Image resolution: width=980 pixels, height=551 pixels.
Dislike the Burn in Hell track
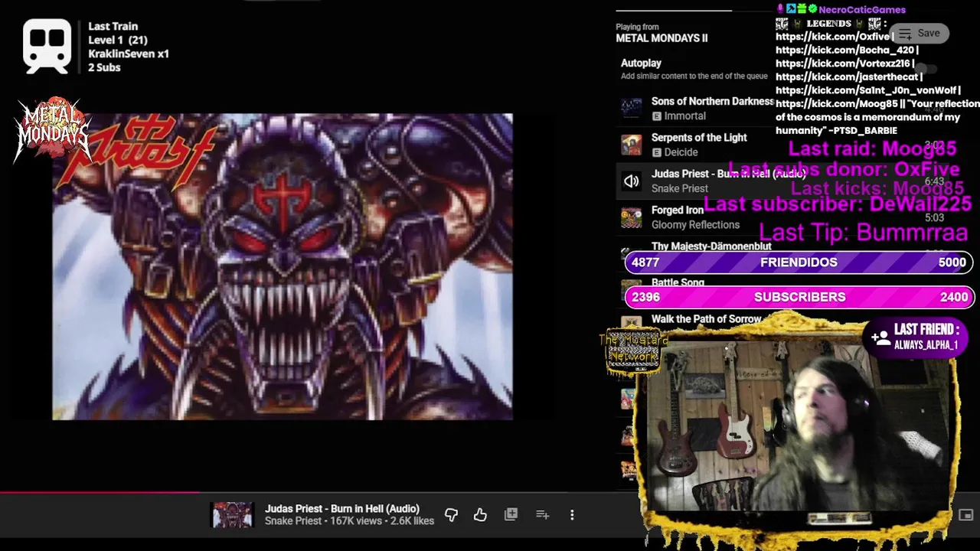[451, 515]
